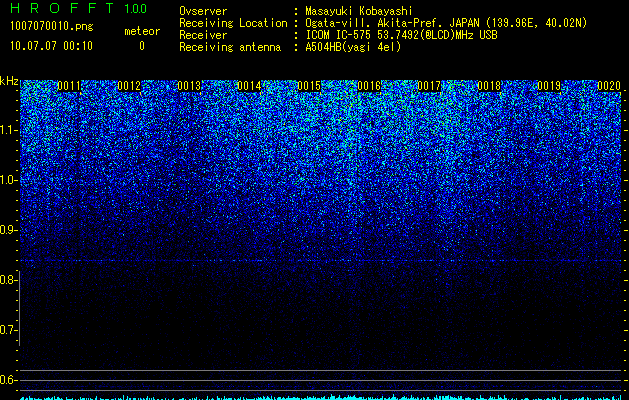Viewport: 629px width, 400px height.
Task: Click time marker 0014
Action: click(249, 86)
